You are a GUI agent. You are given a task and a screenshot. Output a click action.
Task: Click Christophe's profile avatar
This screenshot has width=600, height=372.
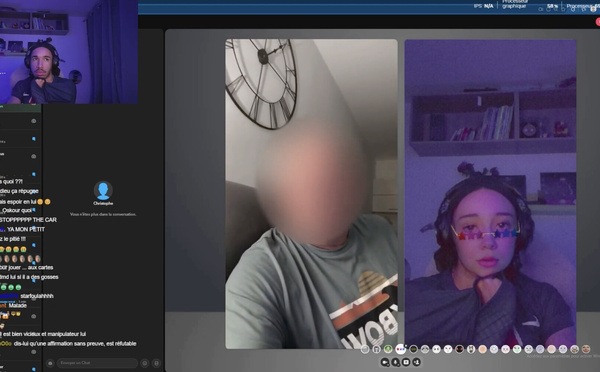[x=103, y=190]
